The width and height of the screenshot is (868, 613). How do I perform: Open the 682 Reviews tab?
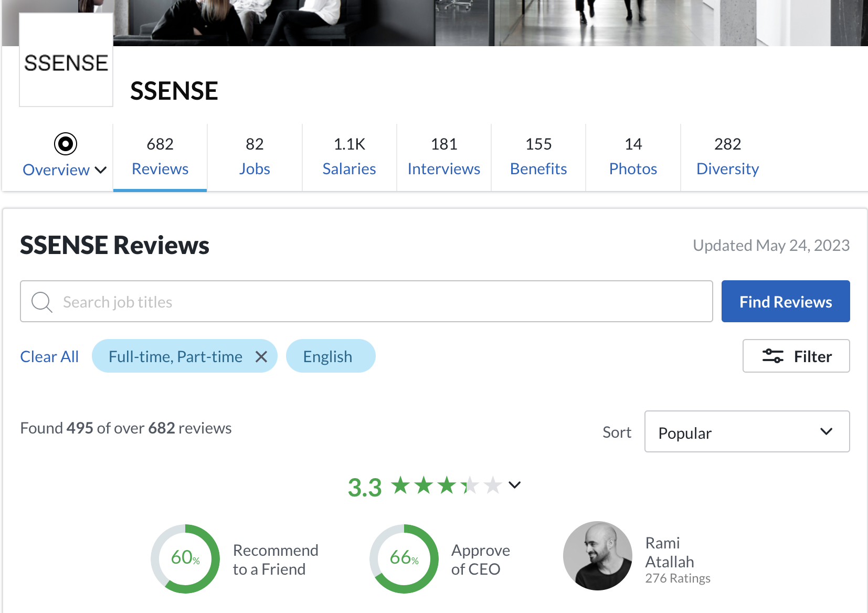(160, 156)
